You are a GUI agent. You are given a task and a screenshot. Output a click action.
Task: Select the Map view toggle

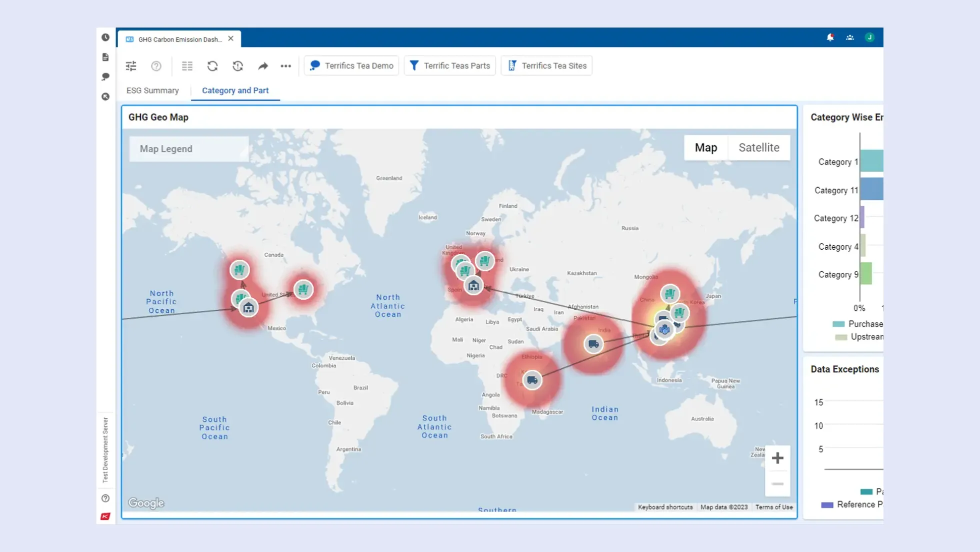pyautogui.click(x=705, y=148)
